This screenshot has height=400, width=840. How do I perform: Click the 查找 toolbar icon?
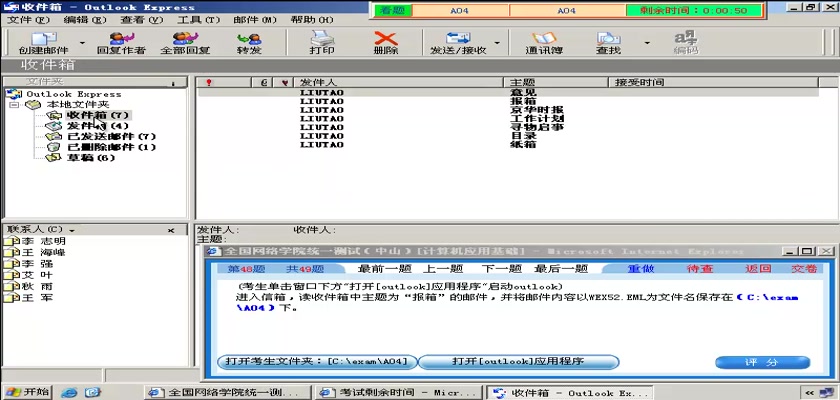(x=609, y=43)
